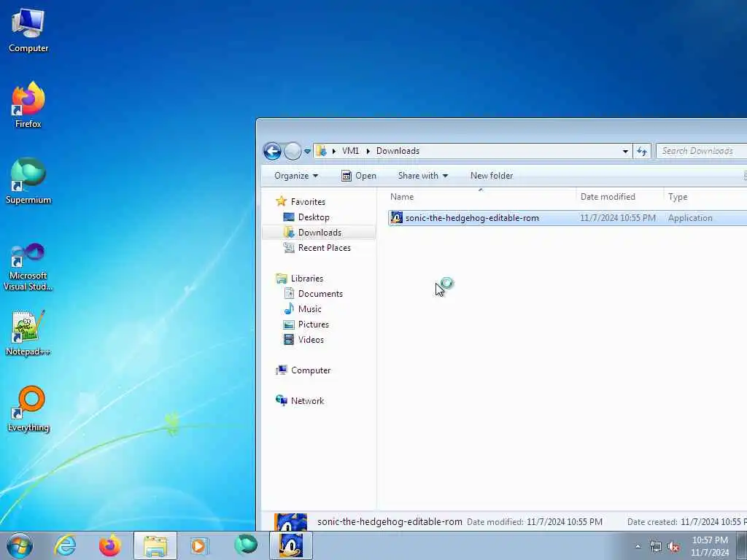The image size is (747, 560).
Task: Click Downloads in the address breadcrumb
Action: click(398, 151)
